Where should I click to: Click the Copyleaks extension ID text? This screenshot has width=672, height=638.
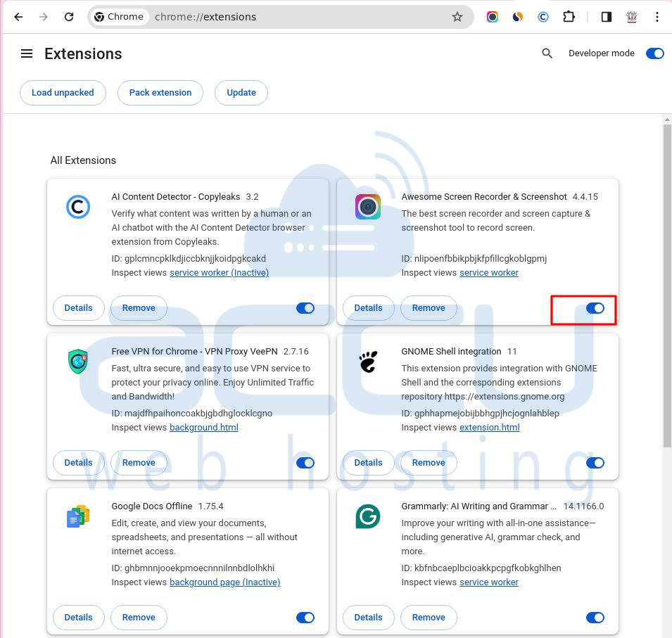189,258
